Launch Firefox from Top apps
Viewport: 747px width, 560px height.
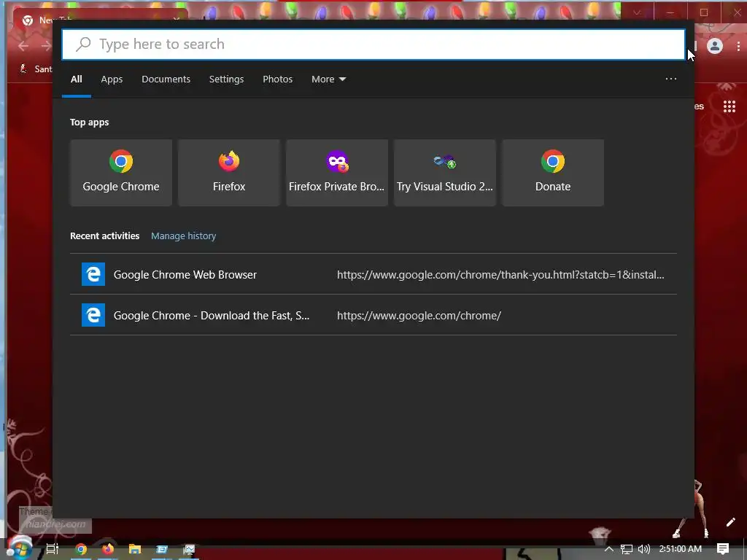(229, 173)
